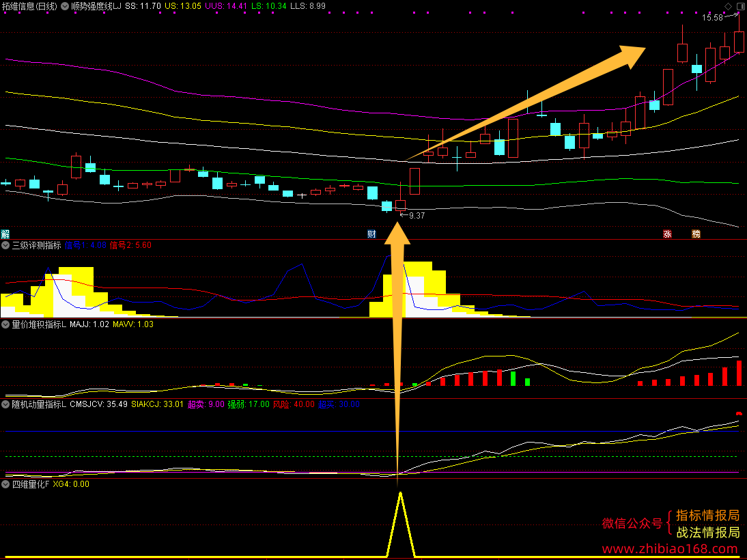Click the square window icon at top right
This screenshot has width=747, height=560.
point(741,6)
